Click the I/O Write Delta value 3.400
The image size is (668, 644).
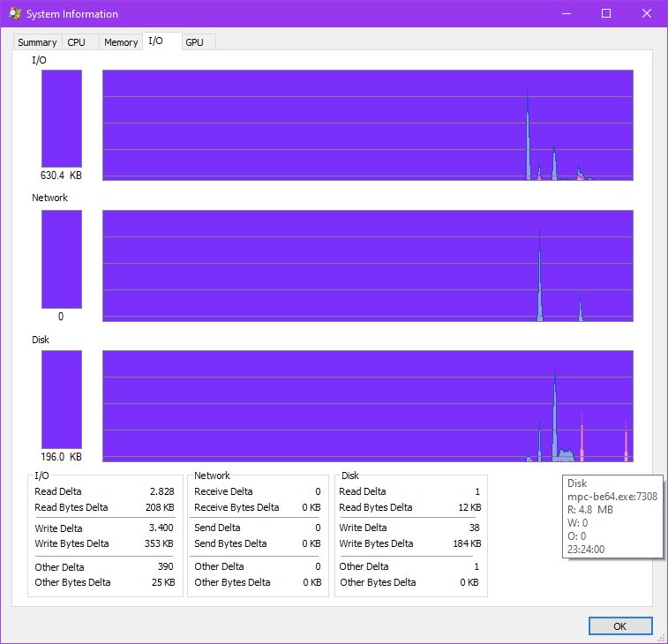pyautogui.click(x=161, y=528)
